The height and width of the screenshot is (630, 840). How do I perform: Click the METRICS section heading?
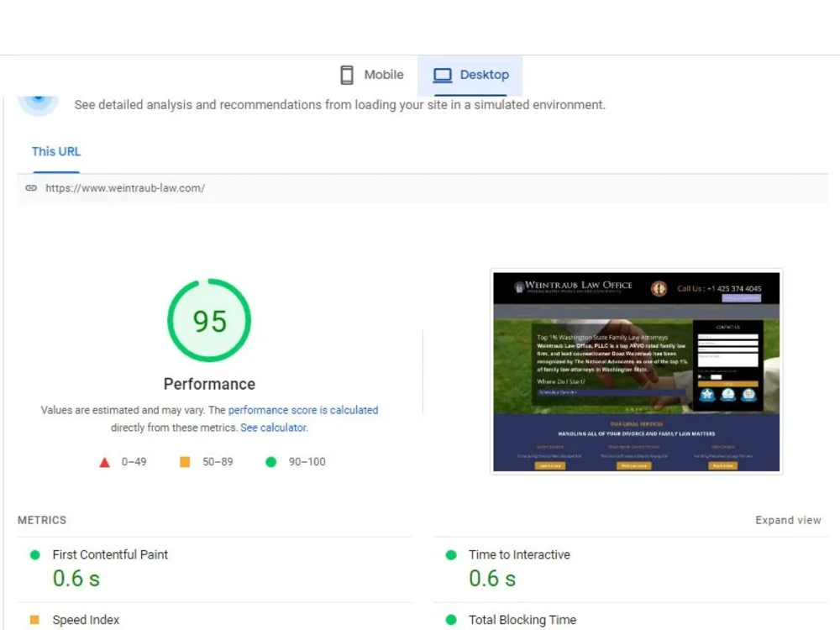tap(42, 520)
